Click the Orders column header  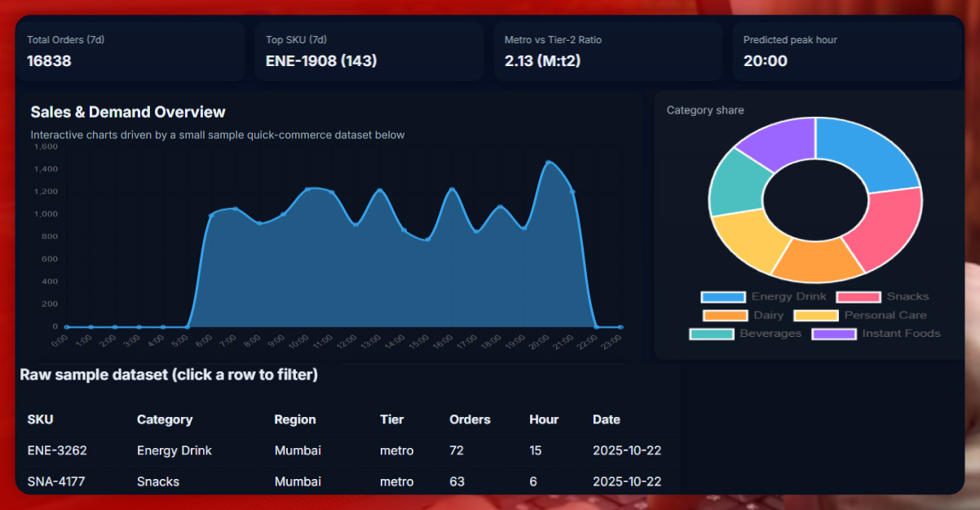coord(470,419)
